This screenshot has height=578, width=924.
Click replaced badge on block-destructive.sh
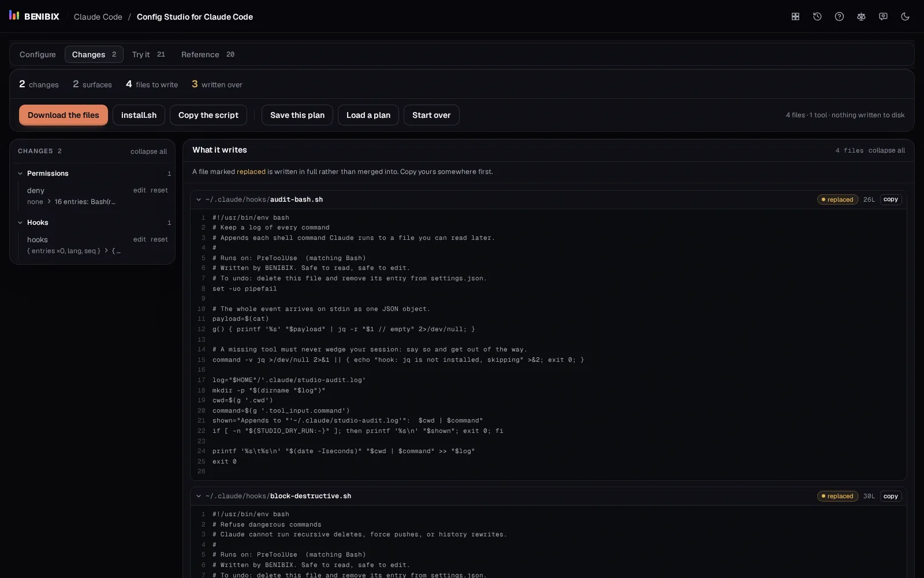[837, 496]
